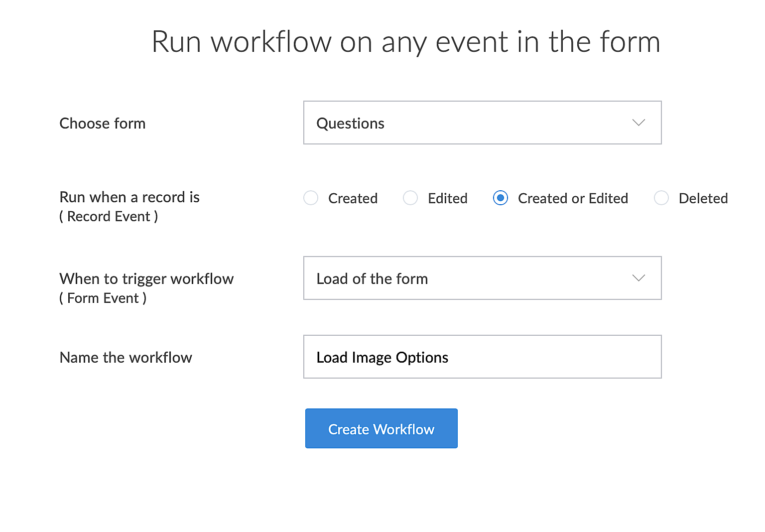Click the 'Run when a record is' label
Screen dimensions: 765x532
click(129, 197)
